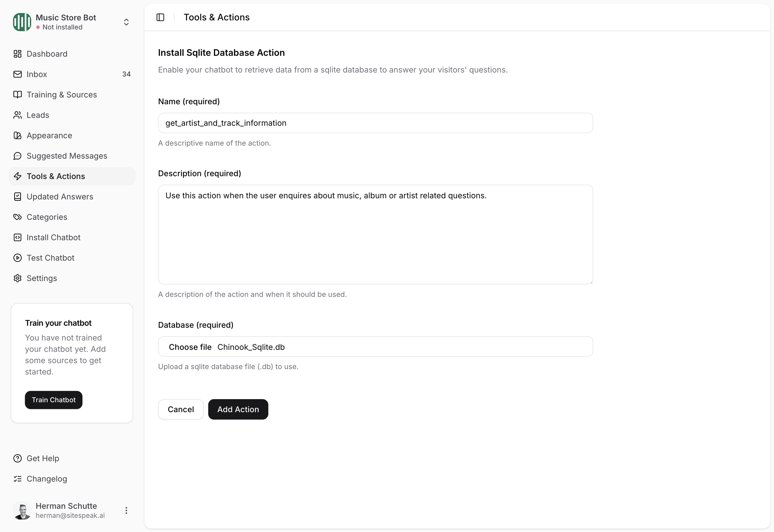Click the Settings gear icon
Screen dimensions: 774x532
17,278
